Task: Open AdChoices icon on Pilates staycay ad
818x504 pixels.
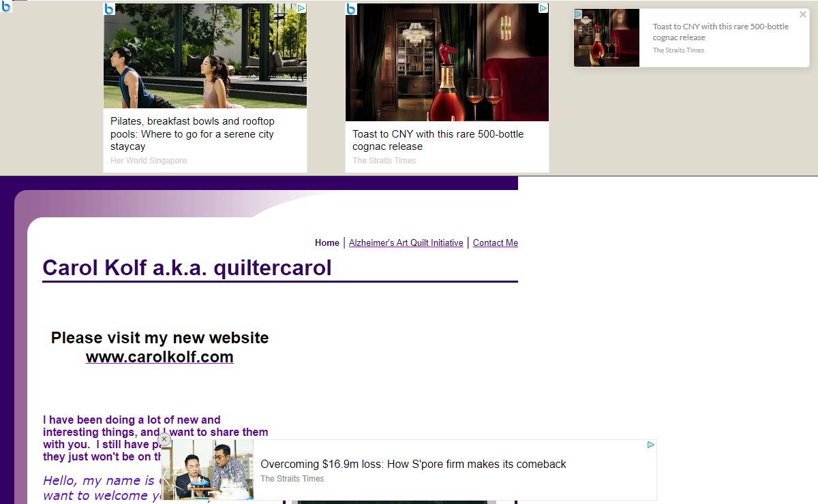Action: pos(301,9)
